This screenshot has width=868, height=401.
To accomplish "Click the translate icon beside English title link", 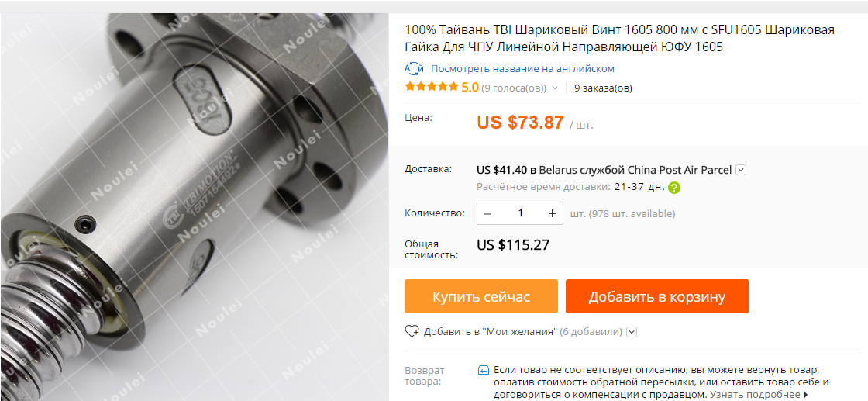I will click(x=414, y=69).
